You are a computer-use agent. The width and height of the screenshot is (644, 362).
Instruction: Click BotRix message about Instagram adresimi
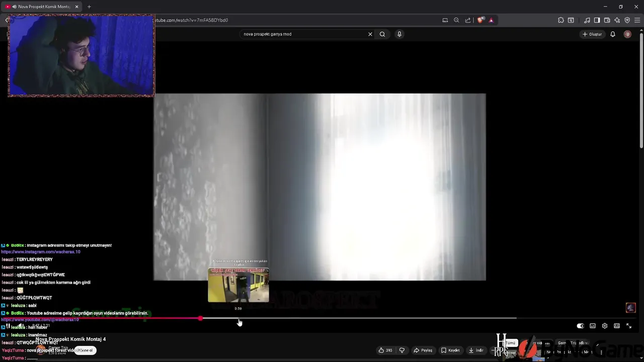56,245
